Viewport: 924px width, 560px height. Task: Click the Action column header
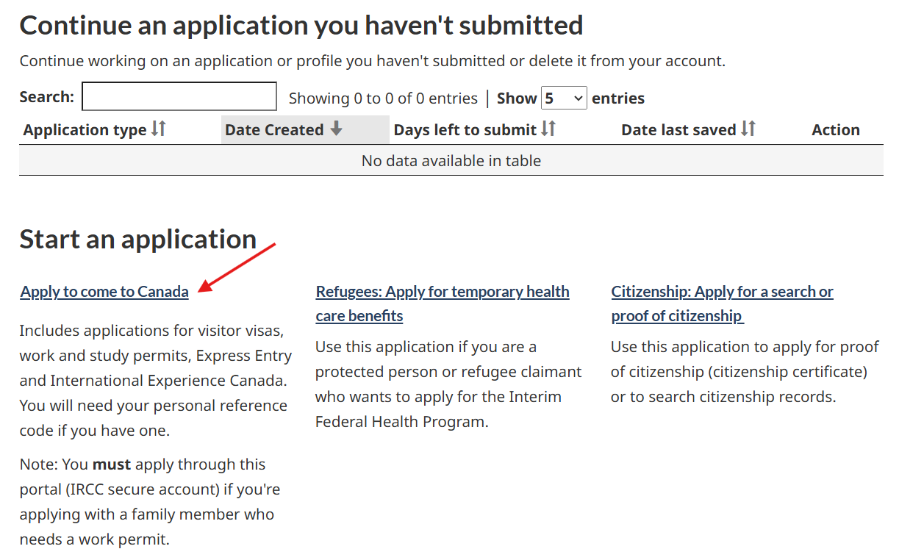pyautogui.click(x=836, y=130)
